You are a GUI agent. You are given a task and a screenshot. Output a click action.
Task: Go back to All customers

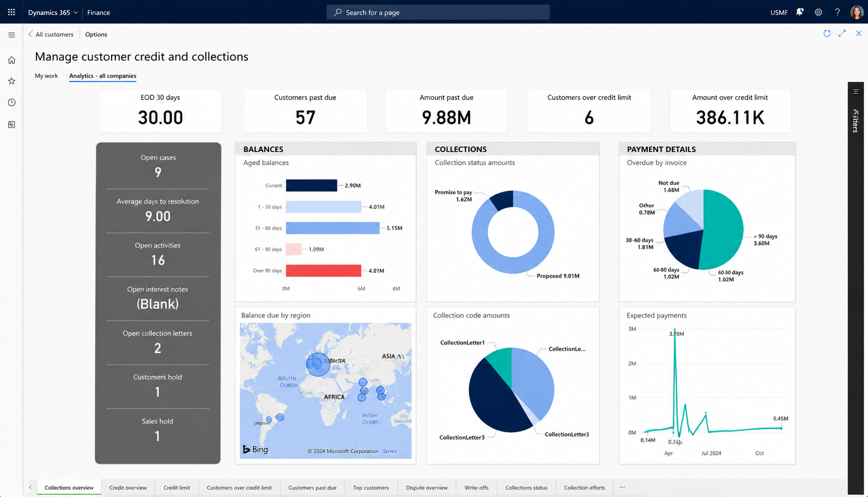51,35
